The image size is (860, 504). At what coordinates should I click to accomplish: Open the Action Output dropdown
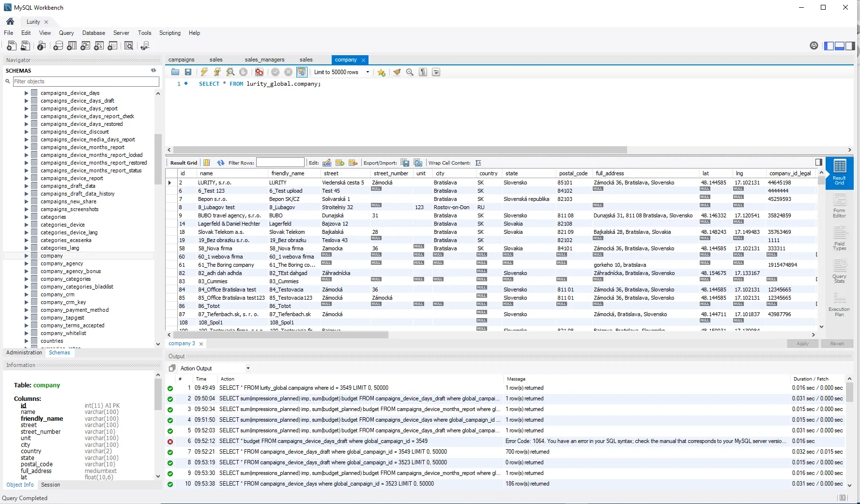(x=247, y=368)
